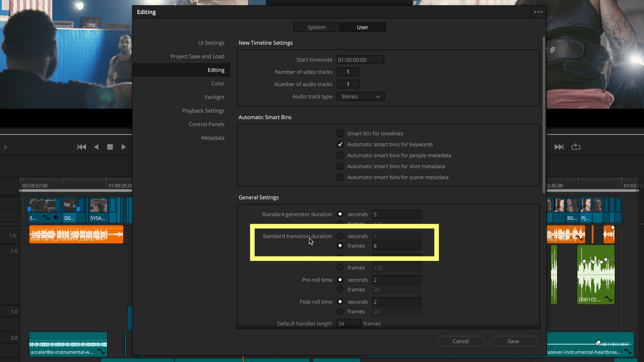This screenshot has width=644, height=362.
Task: Click the Start timecode input field
Action: (x=360, y=60)
